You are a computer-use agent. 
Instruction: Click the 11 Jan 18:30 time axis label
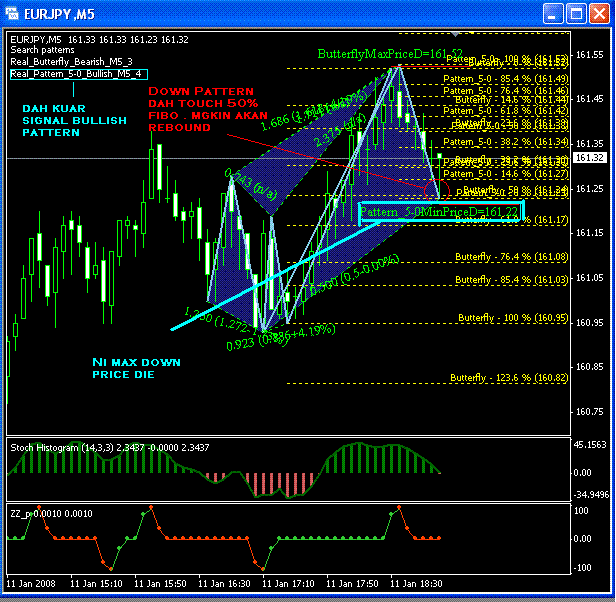pos(416,584)
